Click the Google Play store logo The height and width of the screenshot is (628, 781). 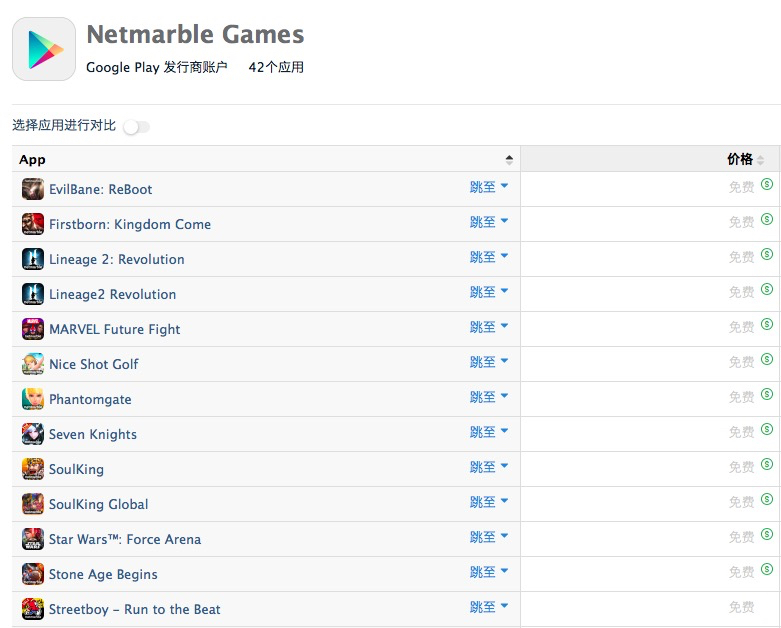click(x=44, y=49)
